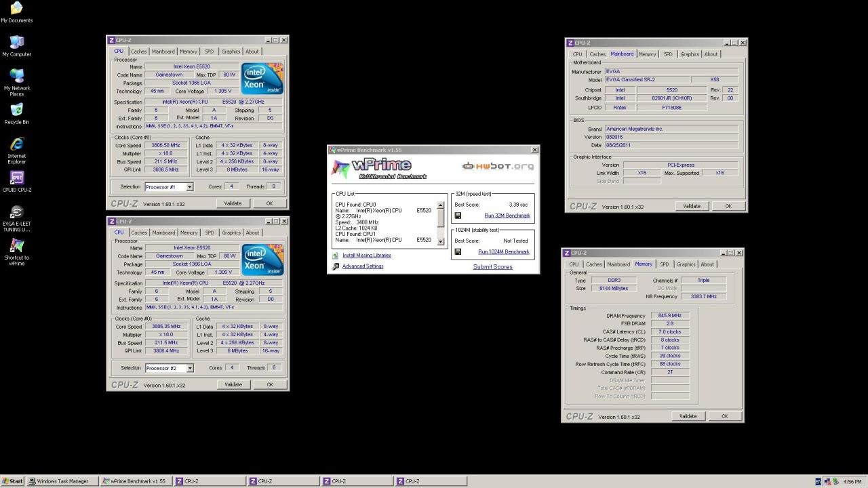Click OK in the DDR3 Memory CPU-Z window
Screen dimensions: 868x488
[725, 416]
